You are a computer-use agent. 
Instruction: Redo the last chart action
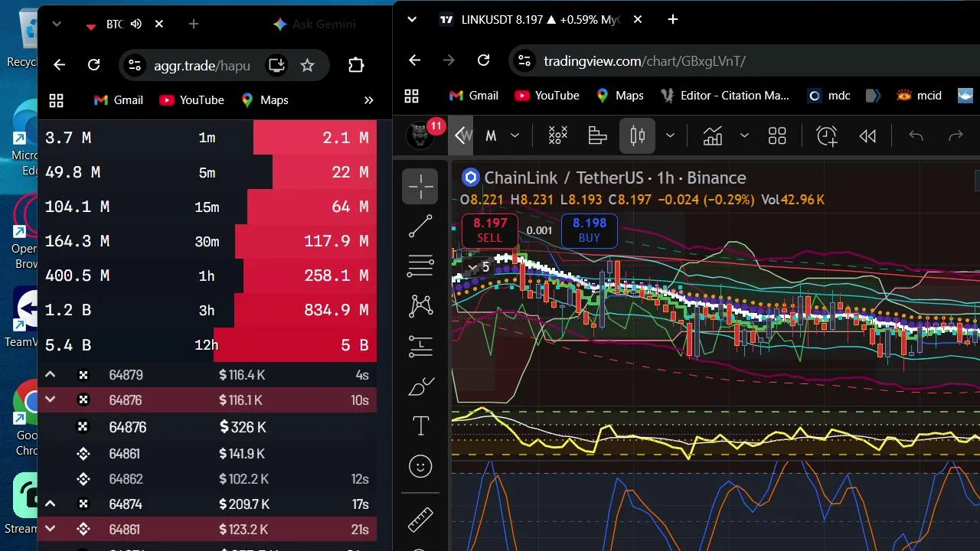coord(955,135)
